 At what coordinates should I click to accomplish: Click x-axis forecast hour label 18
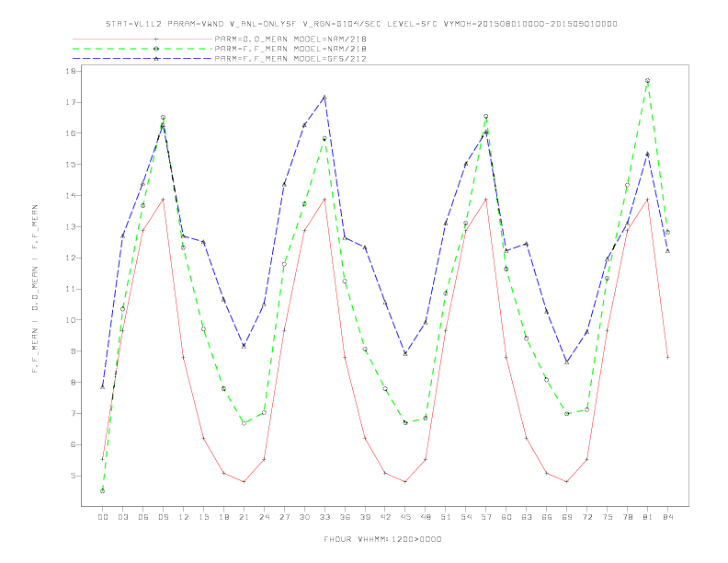point(223,517)
